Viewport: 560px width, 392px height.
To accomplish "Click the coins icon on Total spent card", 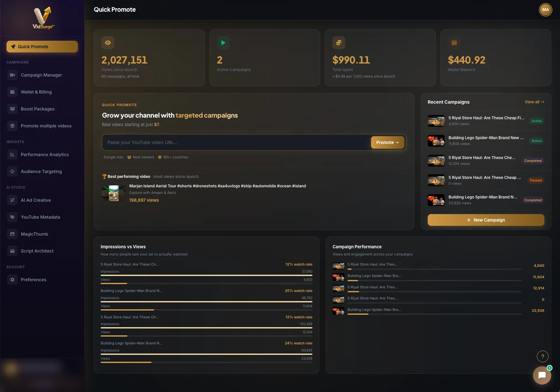I will point(339,43).
